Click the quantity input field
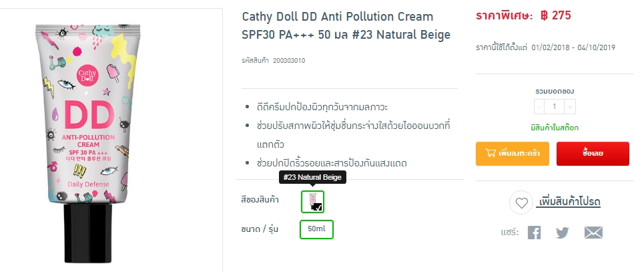This screenshot has height=272, width=644. click(x=555, y=107)
